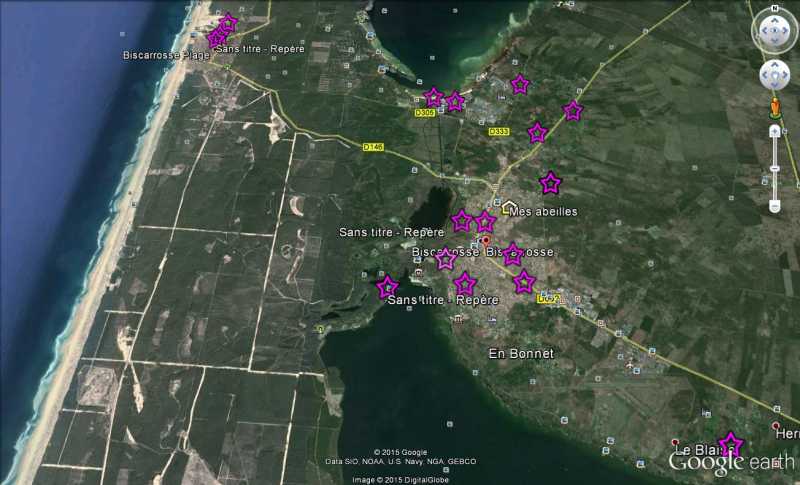
Task: Click the N north-reset button on compass
Action: pos(774,10)
